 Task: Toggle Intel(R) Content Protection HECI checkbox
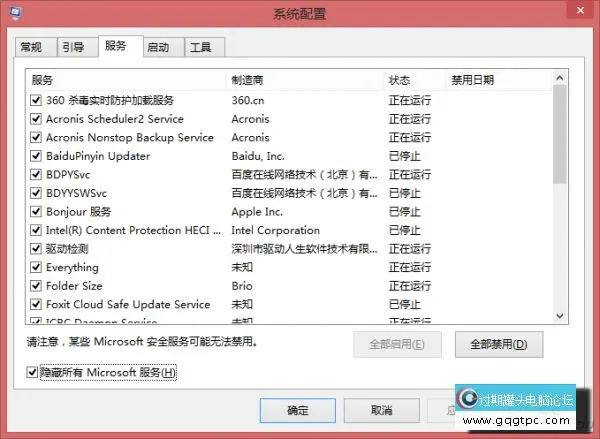point(36,230)
